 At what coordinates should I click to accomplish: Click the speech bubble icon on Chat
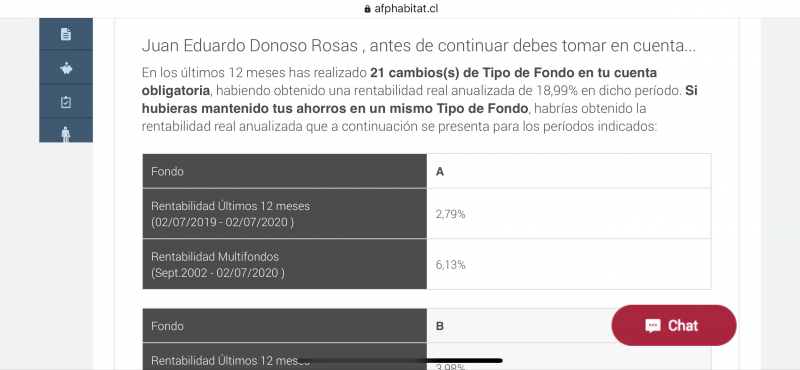point(653,326)
